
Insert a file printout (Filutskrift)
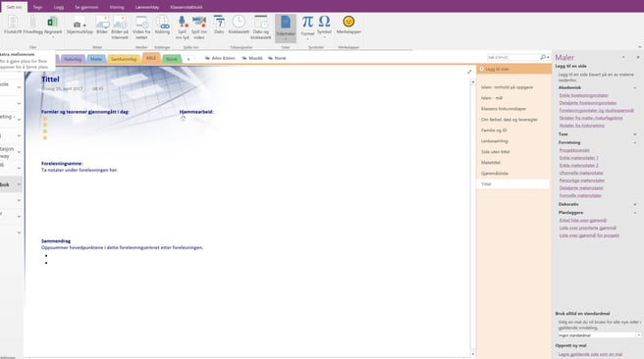pyautogui.click(x=13, y=26)
